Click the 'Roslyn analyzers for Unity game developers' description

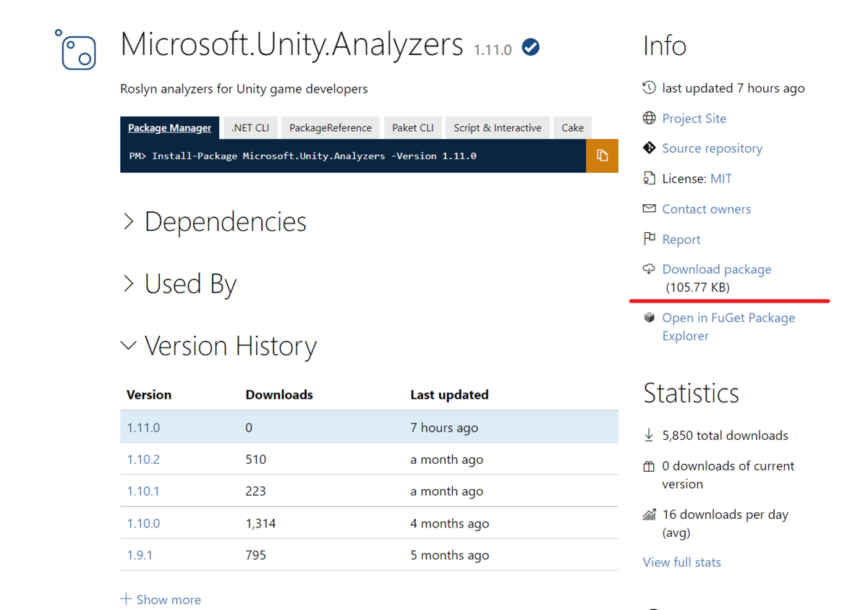[244, 88]
